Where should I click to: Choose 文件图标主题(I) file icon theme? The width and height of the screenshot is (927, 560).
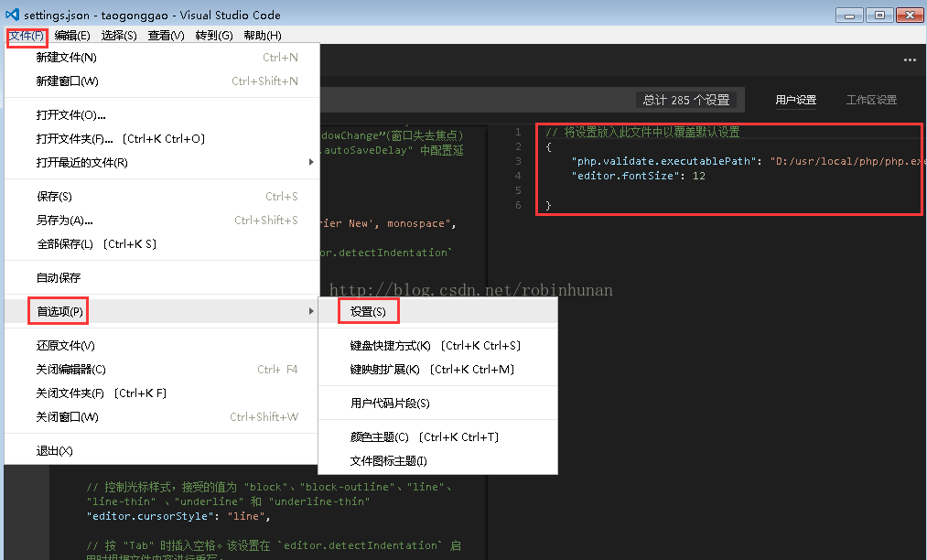388,461
